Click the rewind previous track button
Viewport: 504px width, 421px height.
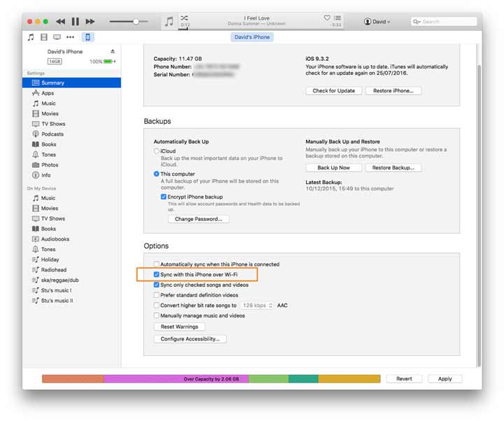point(60,22)
